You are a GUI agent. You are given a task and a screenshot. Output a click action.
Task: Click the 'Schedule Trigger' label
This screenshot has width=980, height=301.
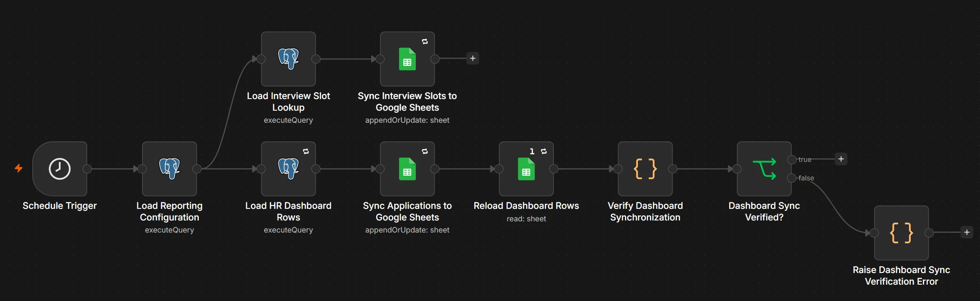(60, 206)
